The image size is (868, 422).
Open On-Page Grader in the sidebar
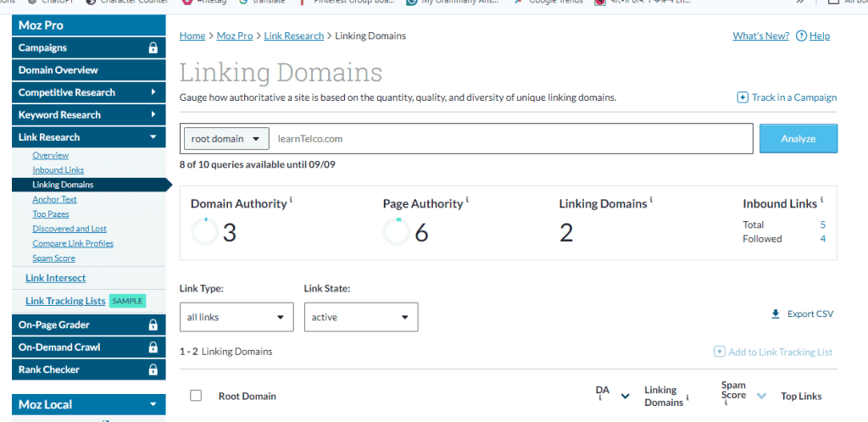88,325
